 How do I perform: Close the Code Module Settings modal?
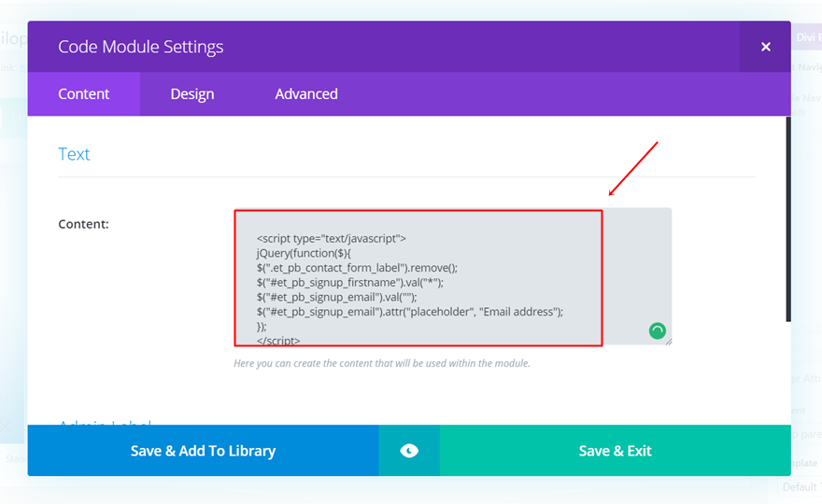[765, 47]
